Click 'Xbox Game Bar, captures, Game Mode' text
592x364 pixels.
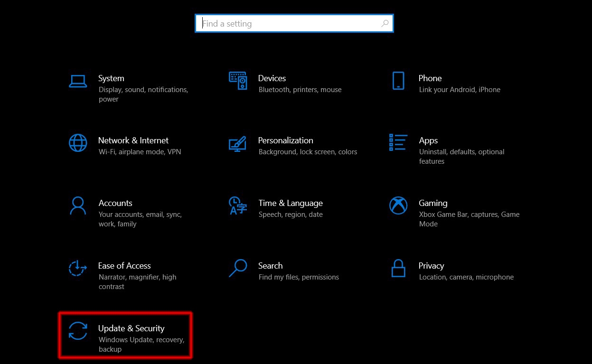(469, 219)
